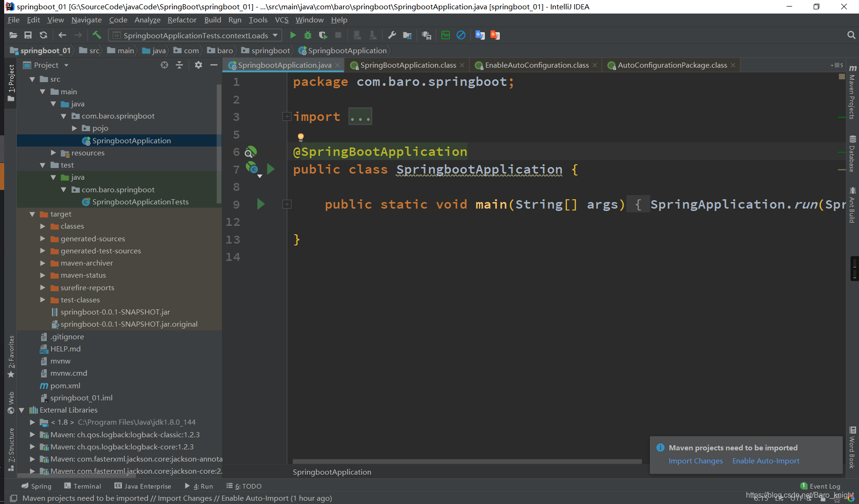Navigate back with the left arrow icon

coord(62,35)
